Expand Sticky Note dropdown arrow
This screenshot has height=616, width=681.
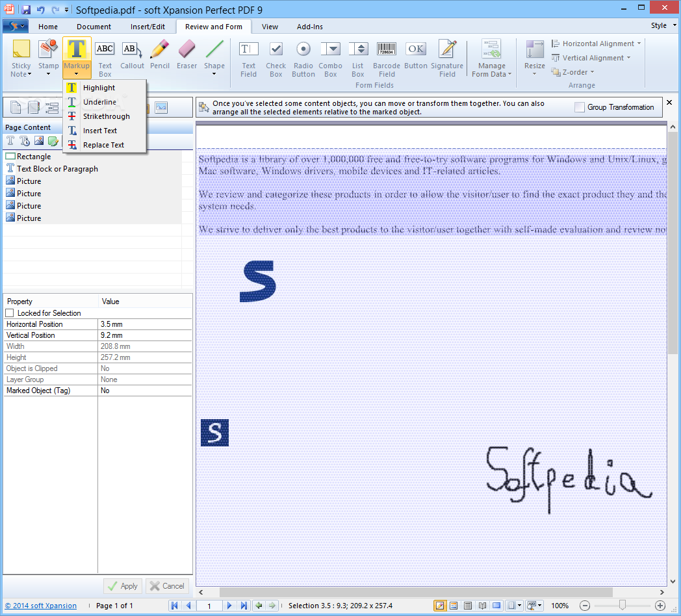click(x=29, y=74)
